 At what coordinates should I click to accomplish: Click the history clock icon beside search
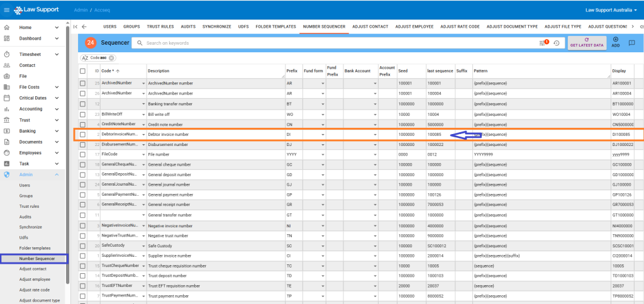557,43
